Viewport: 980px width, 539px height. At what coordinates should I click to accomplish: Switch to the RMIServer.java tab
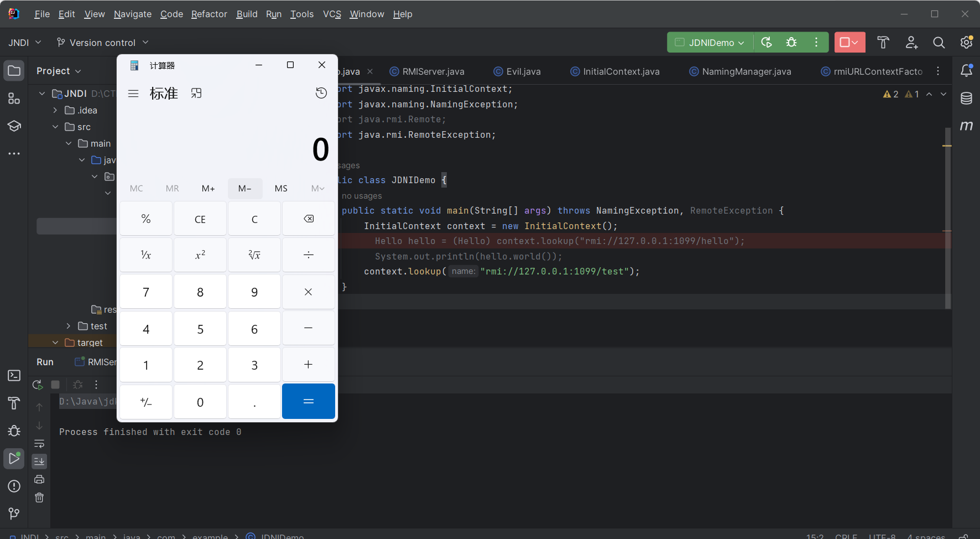coord(427,71)
